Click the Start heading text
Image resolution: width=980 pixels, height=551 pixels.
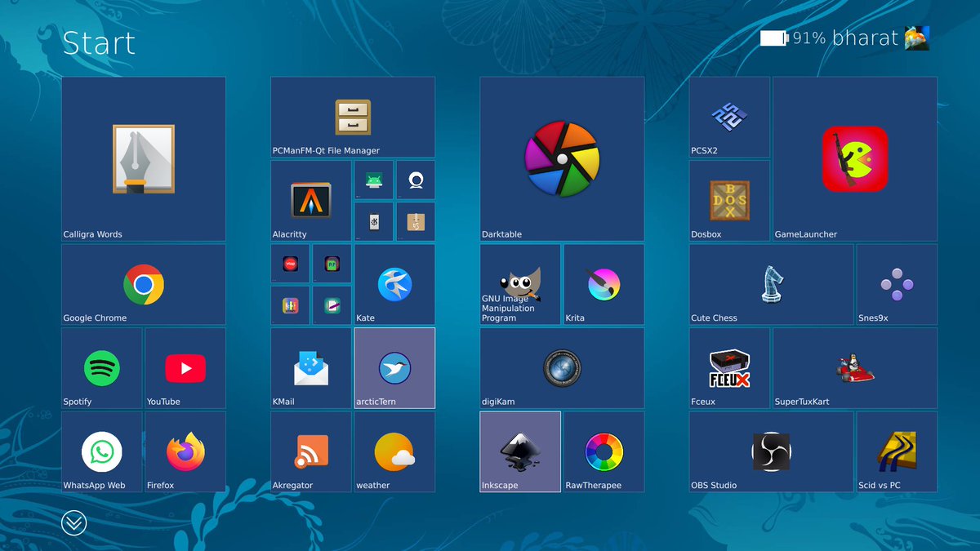click(99, 42)
